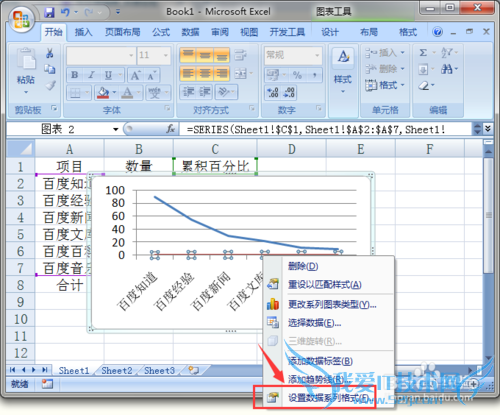Open the Insert cells dropdown
The height and width of the screenshot is (415, 500).
385,53
